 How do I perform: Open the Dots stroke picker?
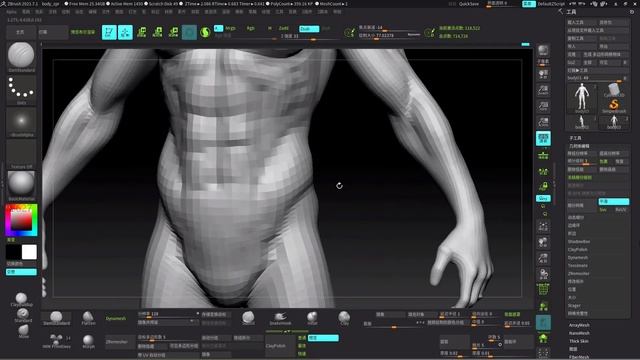[x=21, y=89]
